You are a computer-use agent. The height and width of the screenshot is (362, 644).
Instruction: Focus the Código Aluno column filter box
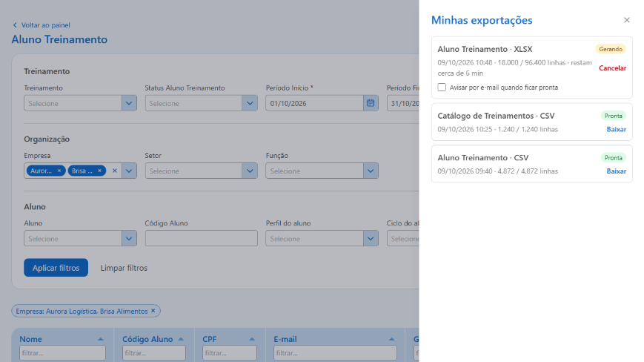point(154,353)
